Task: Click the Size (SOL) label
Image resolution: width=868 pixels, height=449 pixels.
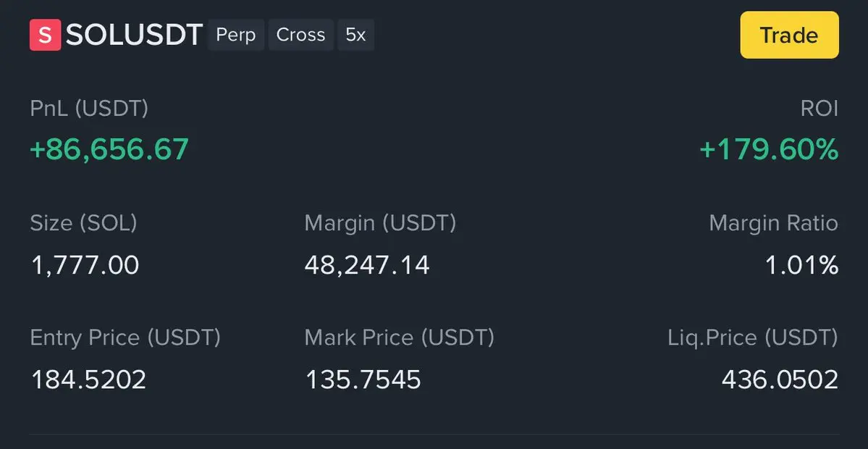Action: click(x=83, y=223)
